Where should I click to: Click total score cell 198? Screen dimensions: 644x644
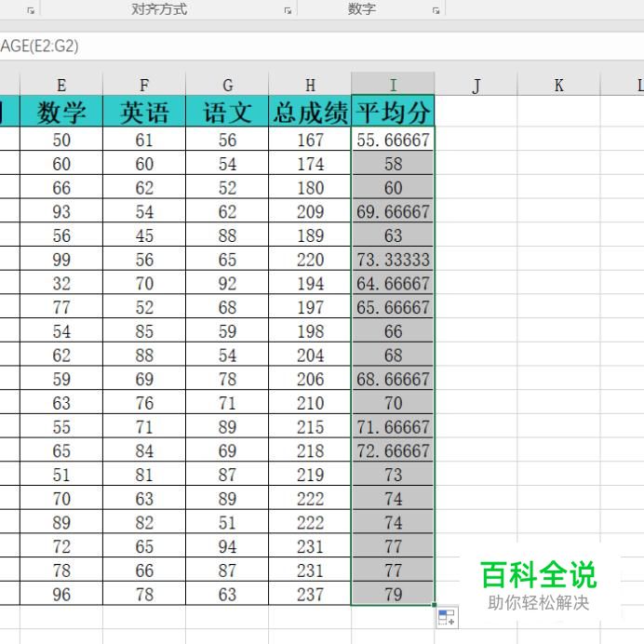pyautogui.click(x=310, y=330)
